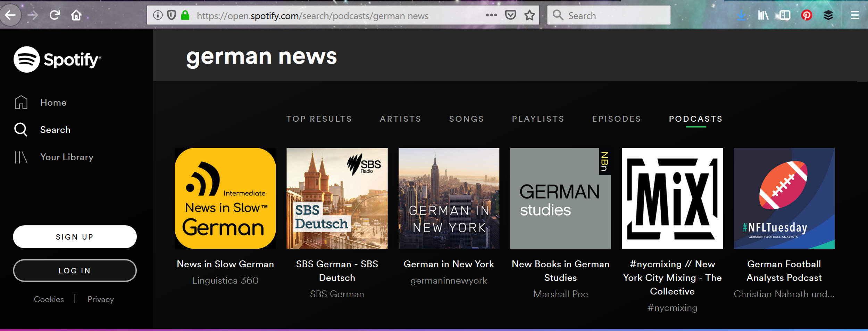Open the page actions ellipsis menu

pyautogui.click(x=491, y=15)
